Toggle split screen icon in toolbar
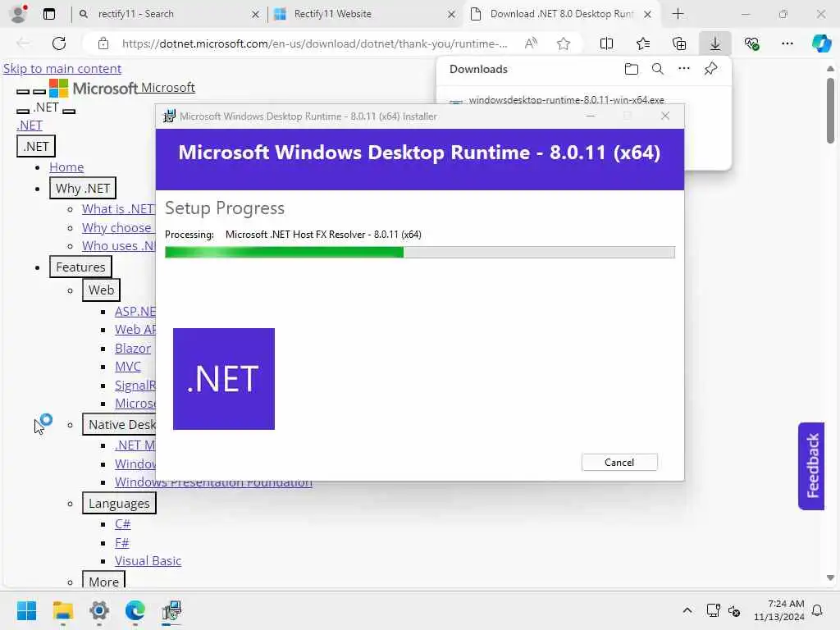Viewport: 840px width, 630px height. (x=606, y=43)
